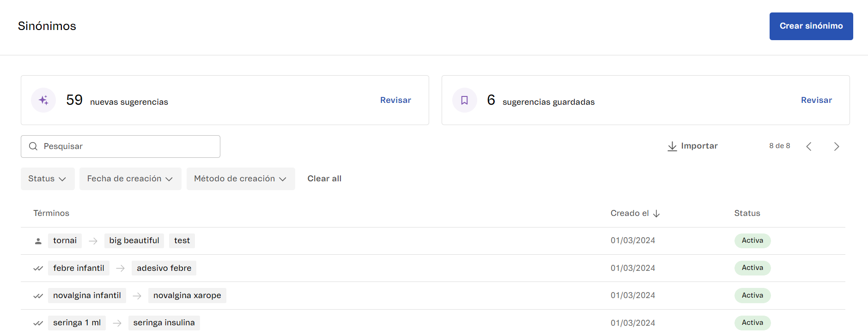Go to previous page with left chevron
This screenshot has width=868, height=335.
pyautogui.click(x=809, y=147)
